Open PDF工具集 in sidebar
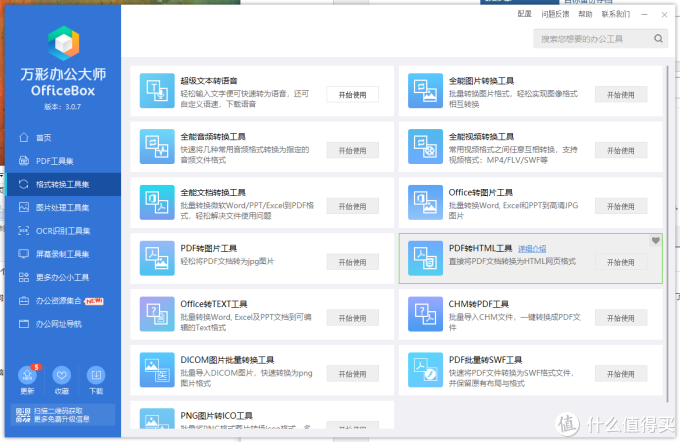680x442 pixels. coord(63,161)
